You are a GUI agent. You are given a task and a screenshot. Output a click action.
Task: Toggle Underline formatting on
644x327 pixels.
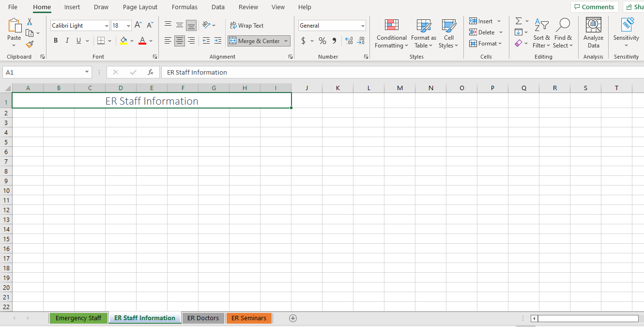coord(77,40)
